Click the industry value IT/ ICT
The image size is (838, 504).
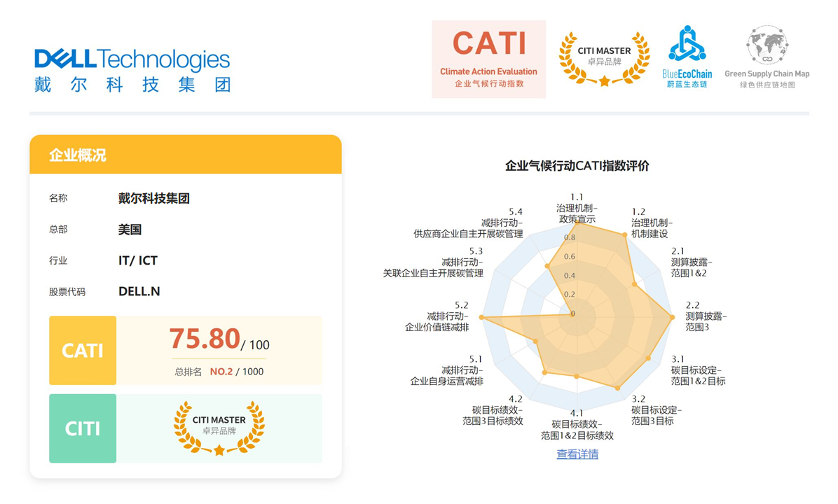(138, 260)
